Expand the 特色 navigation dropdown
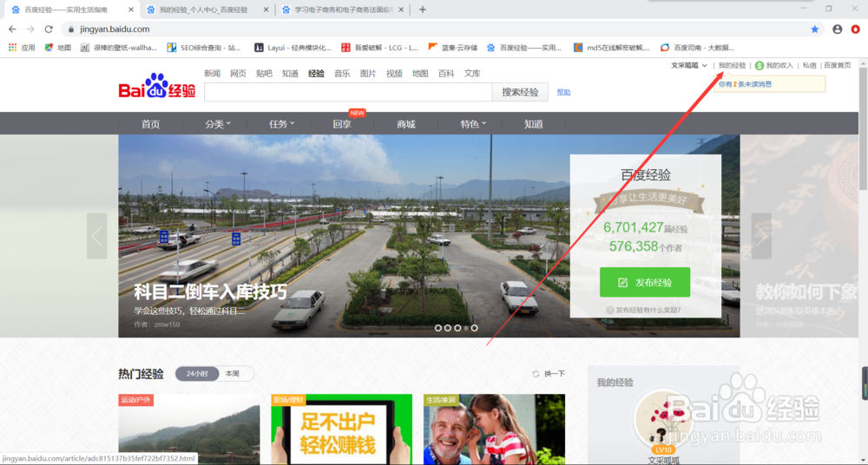Screen dimensions: 868x465 tap(473, 124)
